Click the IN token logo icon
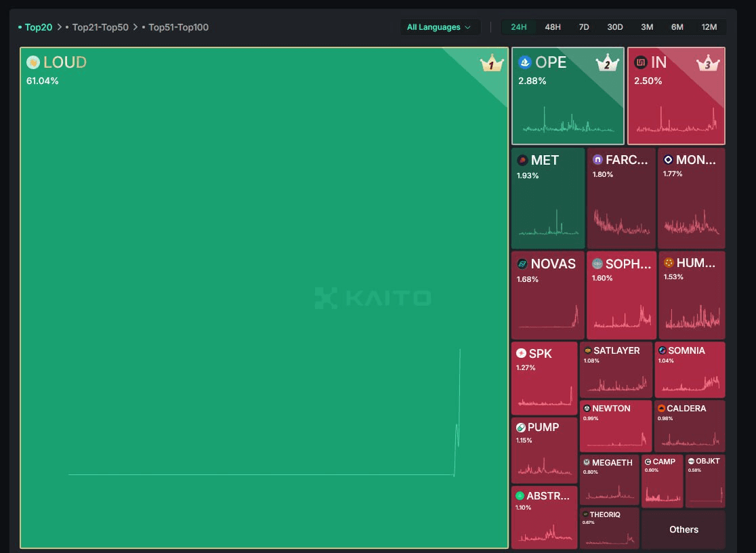 [x=640, y=62]
